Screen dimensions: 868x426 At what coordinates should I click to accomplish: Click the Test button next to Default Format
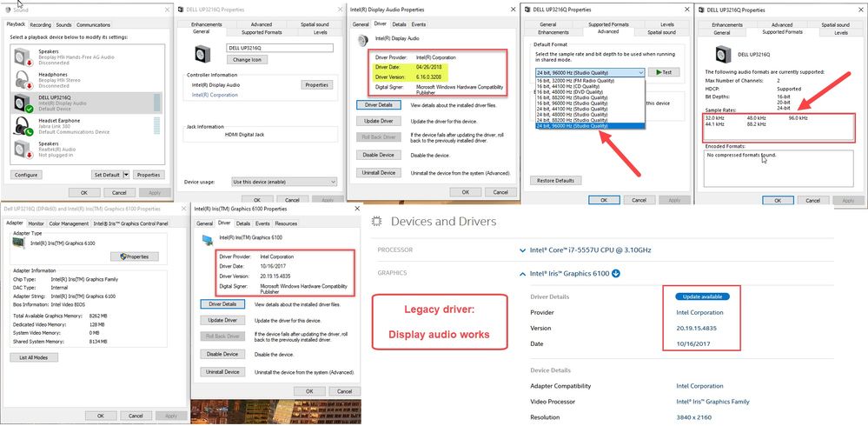coord(664,72)
